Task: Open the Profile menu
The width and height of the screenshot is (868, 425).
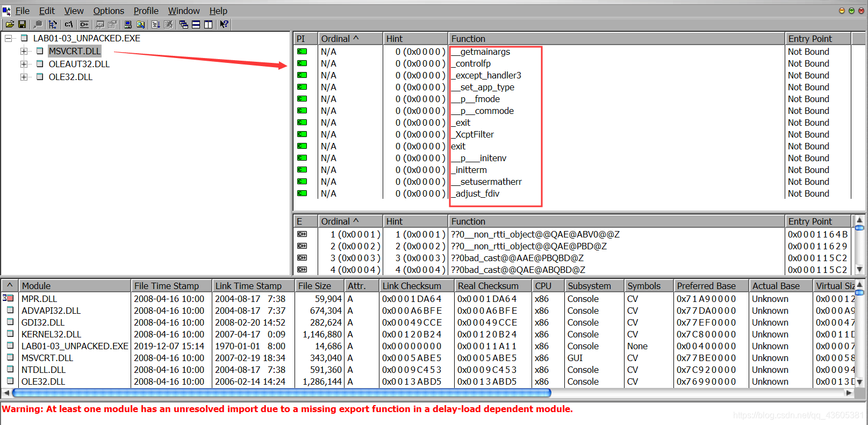Action: tap(146, 11)
